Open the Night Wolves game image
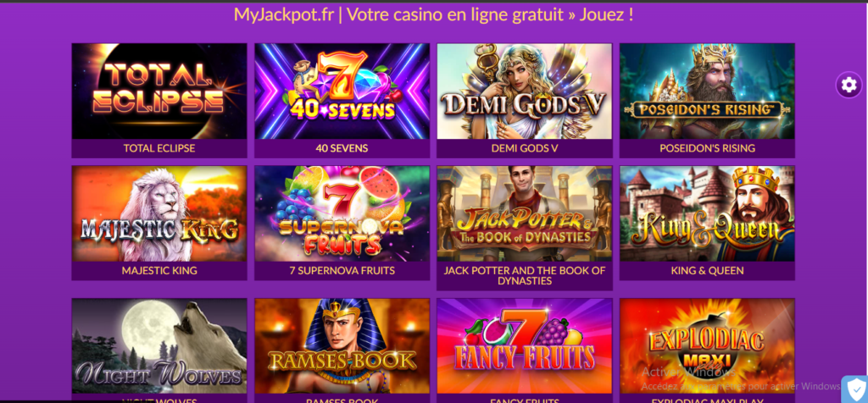The width and height of the screenshot is (868, 403). click(x=159, y=346)
